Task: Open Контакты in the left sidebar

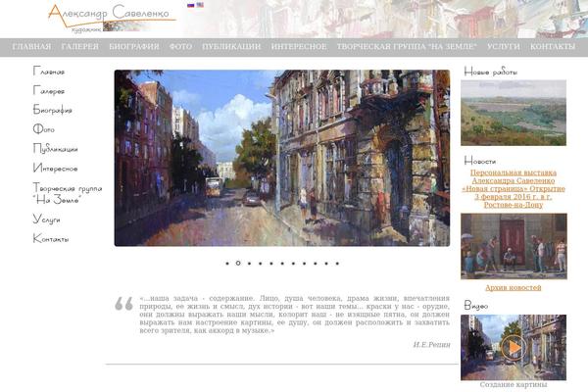Action: pos(51,238)
